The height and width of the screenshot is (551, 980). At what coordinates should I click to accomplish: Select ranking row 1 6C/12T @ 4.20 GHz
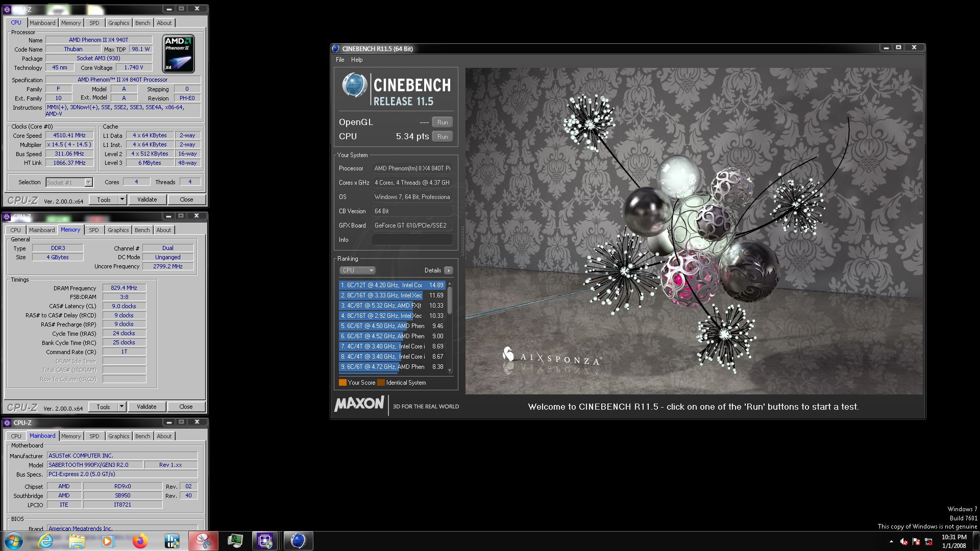coord(392,285)
